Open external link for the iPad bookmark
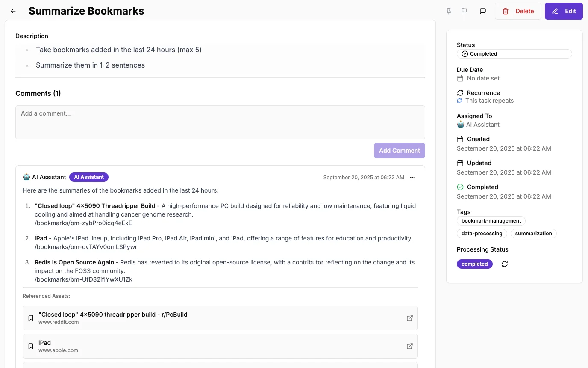This screenshot has width=588, height=368. click(x=409, y=346)
